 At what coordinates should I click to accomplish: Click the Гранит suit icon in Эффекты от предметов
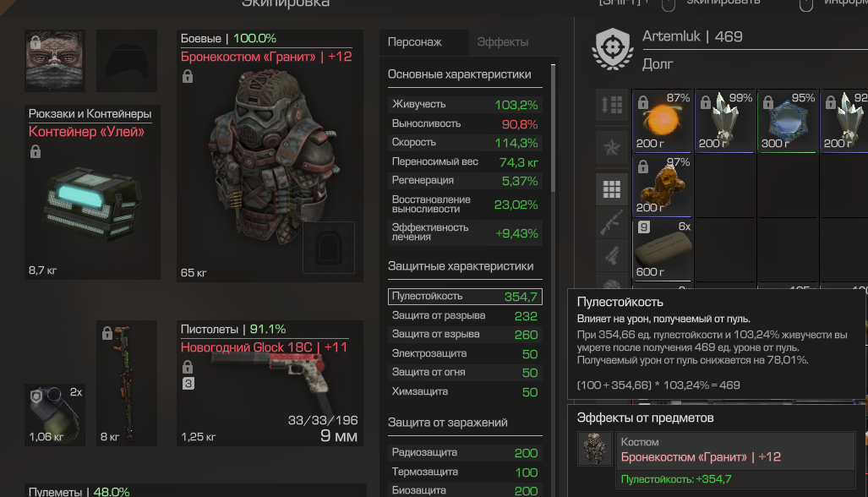[595, 449]
